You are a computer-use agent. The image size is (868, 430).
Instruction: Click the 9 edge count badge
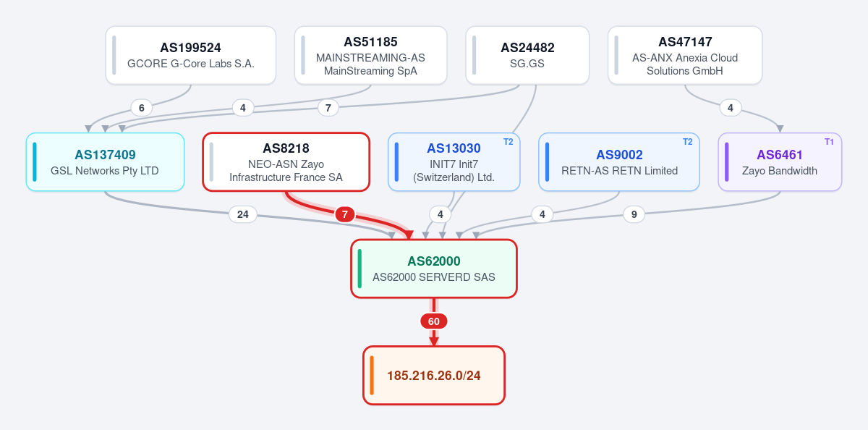click(634, 214)
